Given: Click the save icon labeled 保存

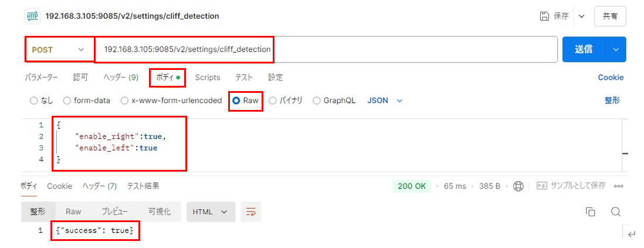Looking at the screenshot, I should coord(544,16).
